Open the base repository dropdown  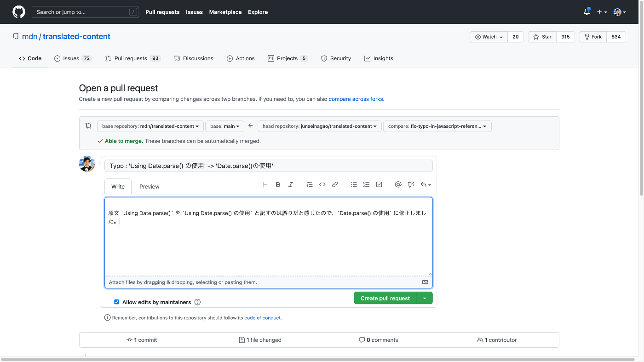[x=150, y=126]
